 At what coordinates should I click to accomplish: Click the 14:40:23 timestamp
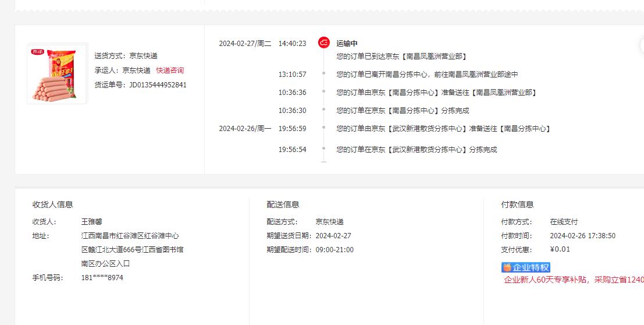click(x=293, y=43)
